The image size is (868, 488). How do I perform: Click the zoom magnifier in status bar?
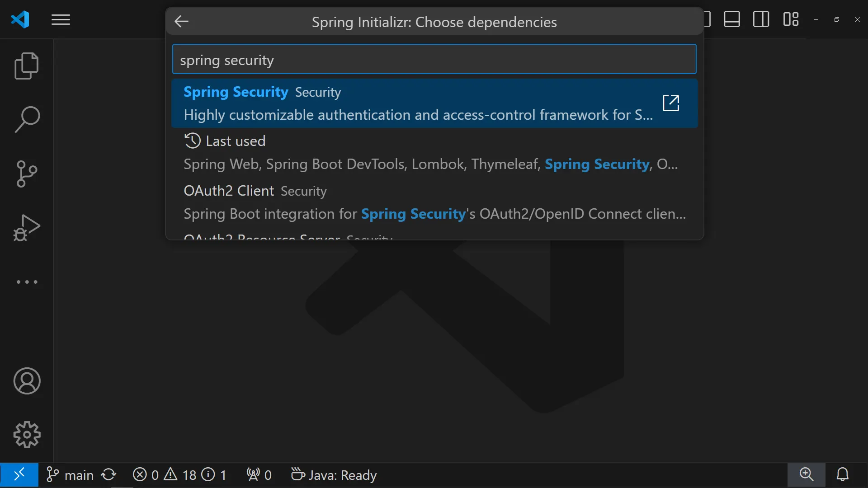(806, 475)
